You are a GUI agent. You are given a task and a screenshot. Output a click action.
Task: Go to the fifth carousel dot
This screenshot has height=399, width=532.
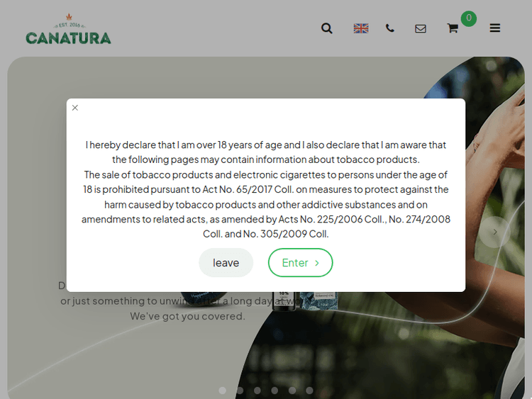point(292,390)
